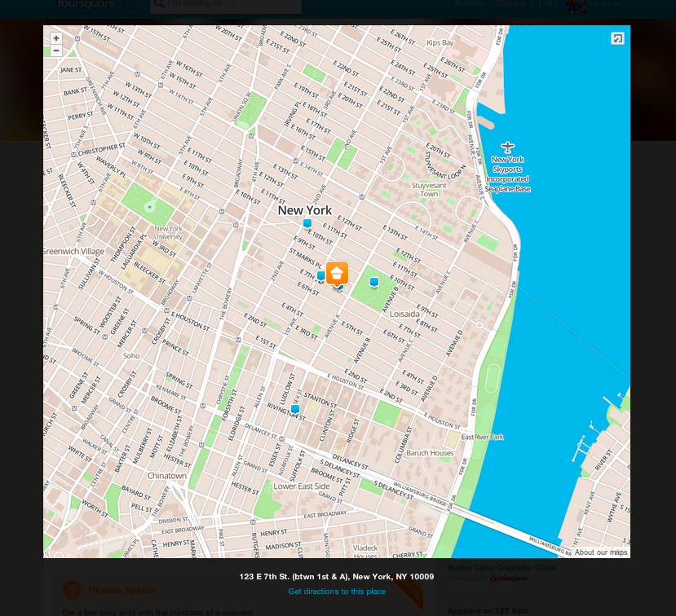Click the blue pin on Rivington St
The image size is (676, 616).
(295, 409)
